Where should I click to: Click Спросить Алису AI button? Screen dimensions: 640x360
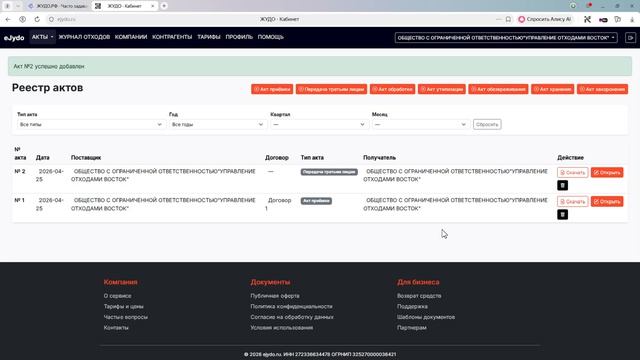(545, 19)
